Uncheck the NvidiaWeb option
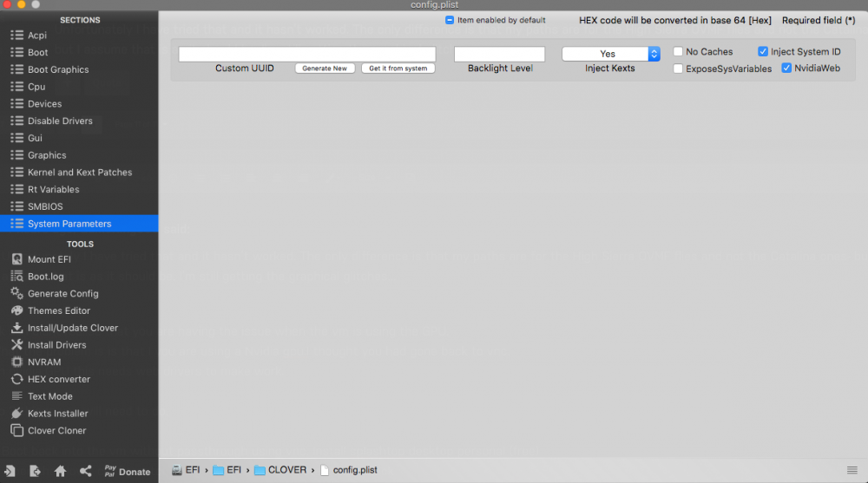868x483 pixels. click(x=786, y=68)
